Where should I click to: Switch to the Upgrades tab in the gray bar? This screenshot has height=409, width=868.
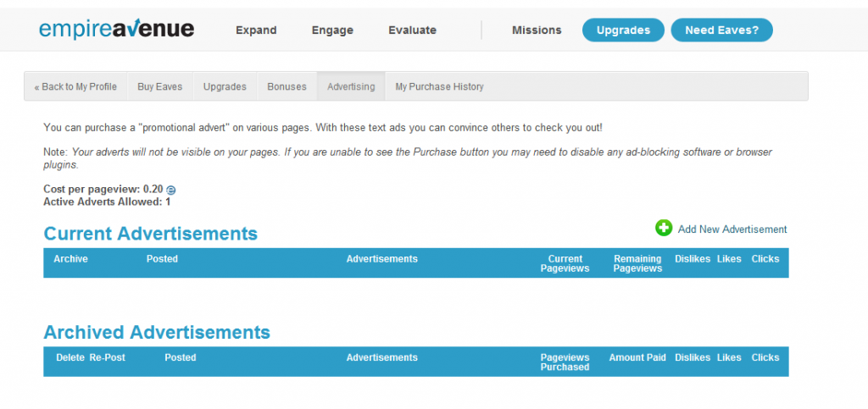click(x=225, y=86)
